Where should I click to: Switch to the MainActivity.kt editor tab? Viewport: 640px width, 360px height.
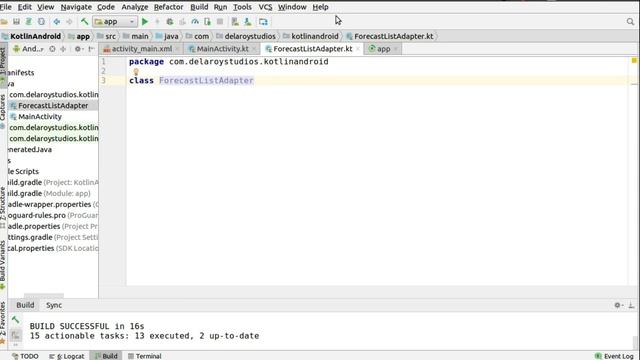(222, 49)
